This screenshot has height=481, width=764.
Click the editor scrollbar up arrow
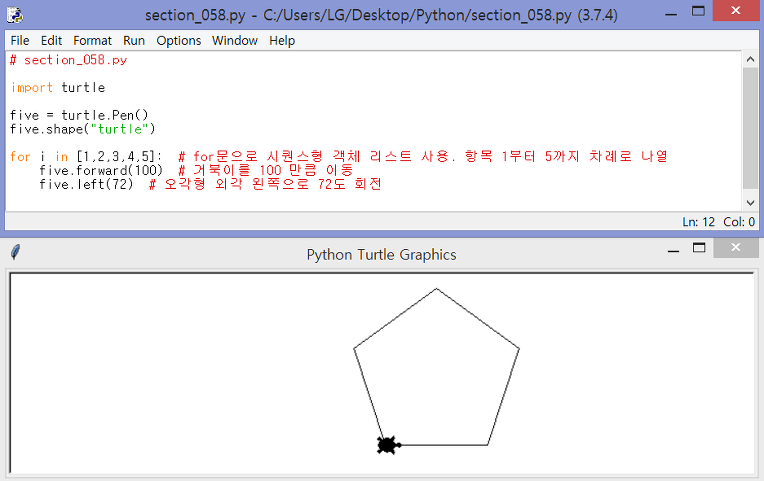(x=750, y=59)
